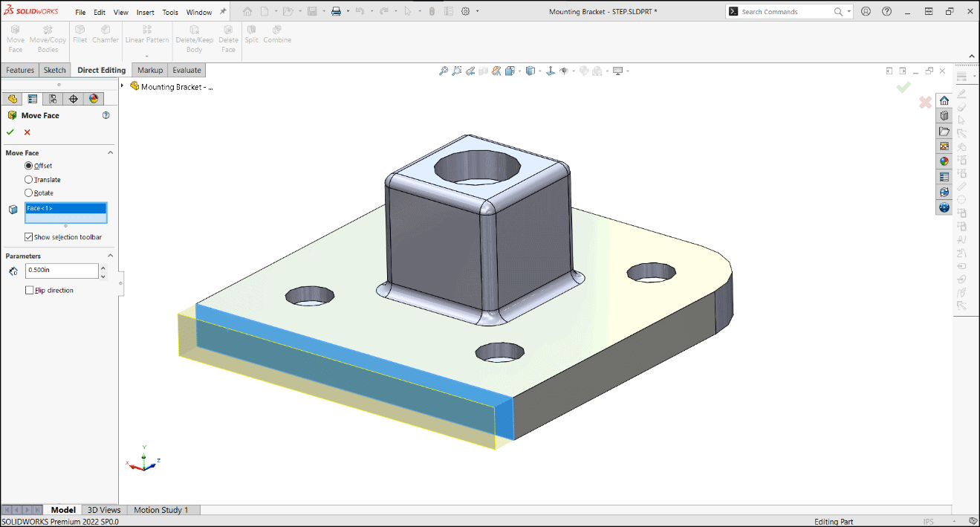Switch to the Markup tab
The image size is (980, 527).
click(150, 70)
